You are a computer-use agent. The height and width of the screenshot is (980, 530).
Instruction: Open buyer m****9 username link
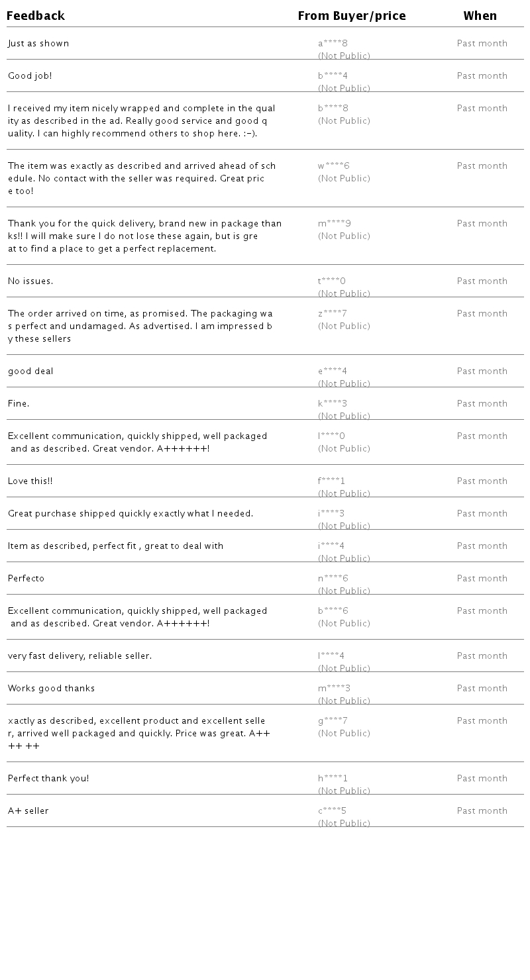[334, 224]
